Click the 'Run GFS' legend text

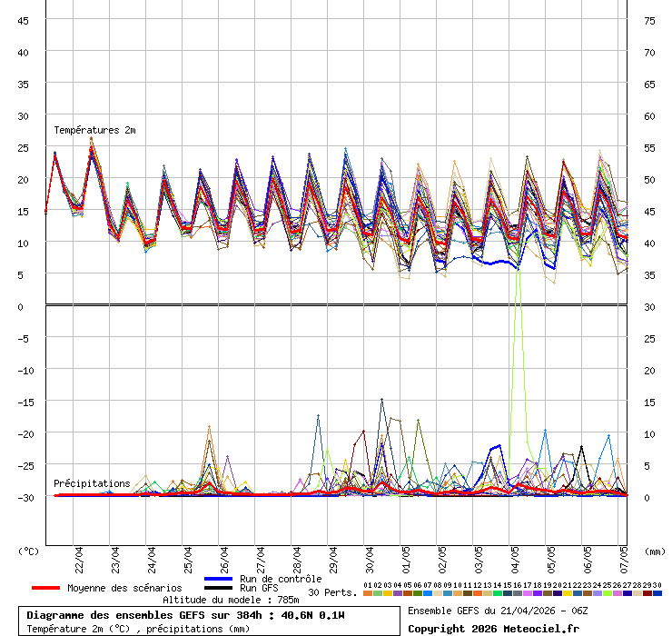pyautogui.click(x=259, y=589)
